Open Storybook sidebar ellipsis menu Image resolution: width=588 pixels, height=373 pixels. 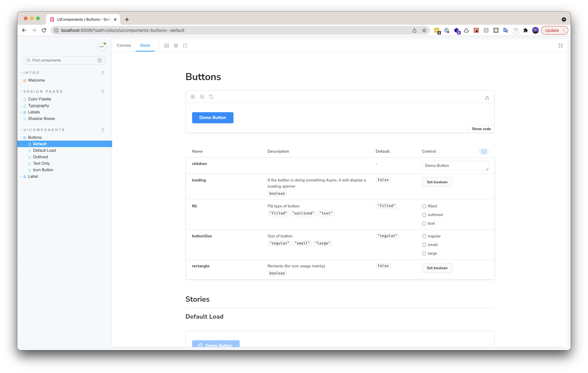(x=101, y=47)
